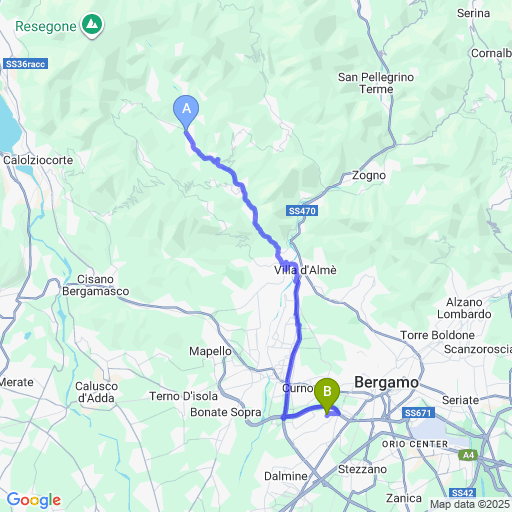
Task: Open the Google logo link
Action: pos(34,500)
